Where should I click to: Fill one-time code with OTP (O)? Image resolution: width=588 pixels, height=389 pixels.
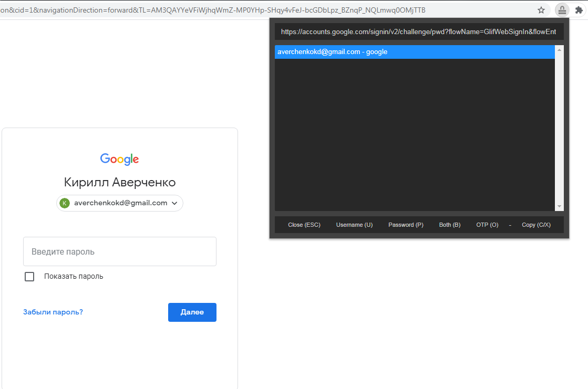[487, 225]
